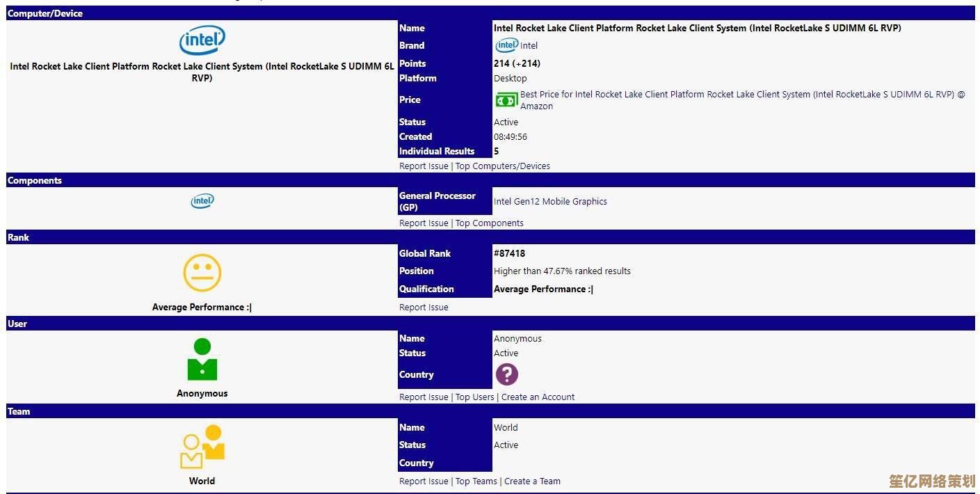Click the #87418 global rank value
This screenshot has height=494, width=980.
pyautogui.click(x=509, y=254)
